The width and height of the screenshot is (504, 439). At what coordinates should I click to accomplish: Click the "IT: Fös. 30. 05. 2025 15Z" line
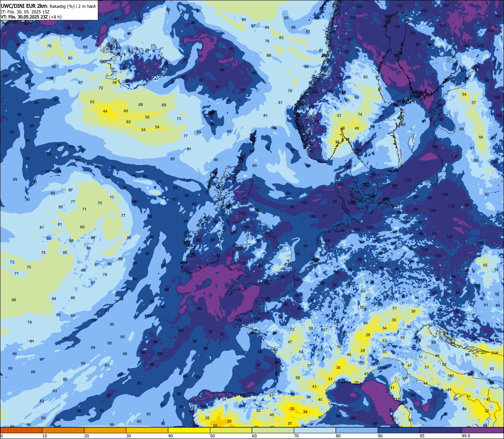(x=25, y=11)
